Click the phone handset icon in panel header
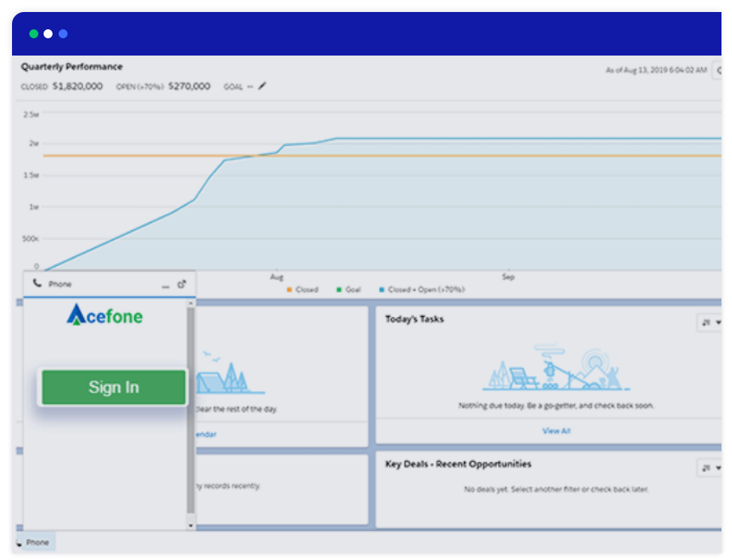Screen dimensions: 732x560 (38, 283)
